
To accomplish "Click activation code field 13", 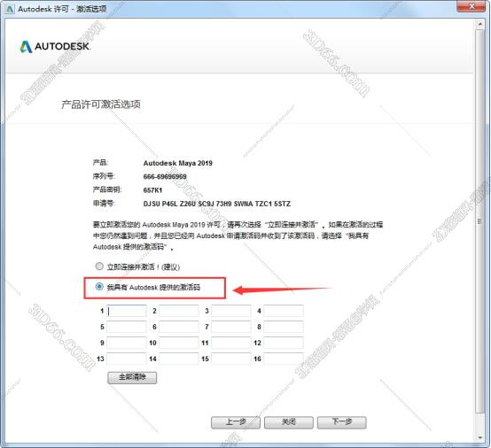I will coord(127,359).
